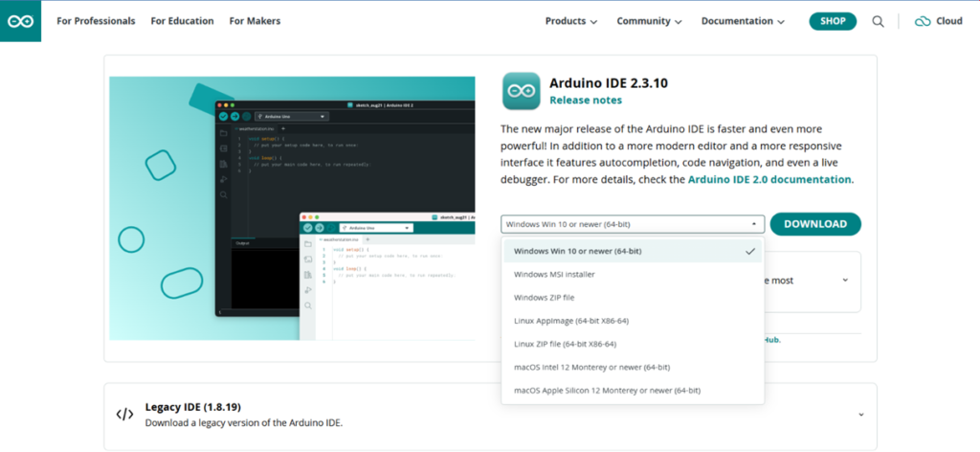Select macOS Intel 12 Monterey option
Viewport: 980px width, 452px height.
tap(633, 367)
